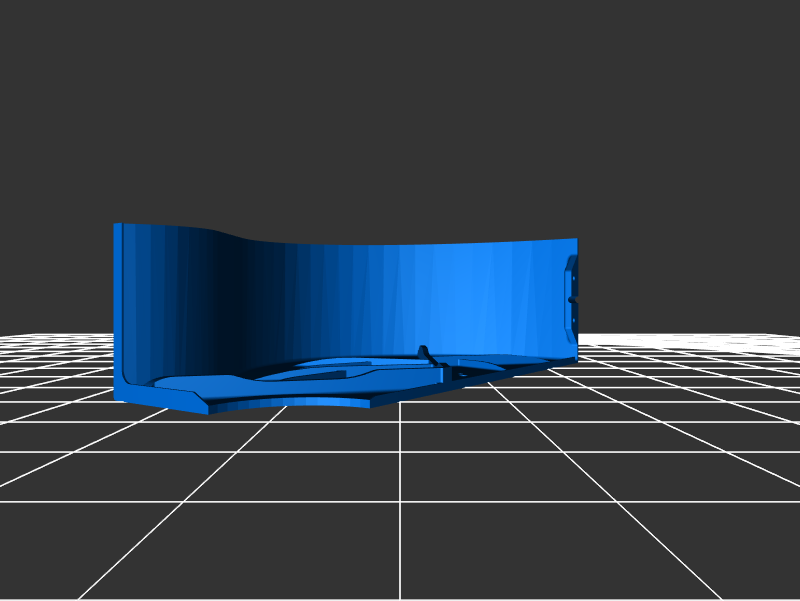
Task: Select the small upright peg on the base plate
Action: (424, 352)
